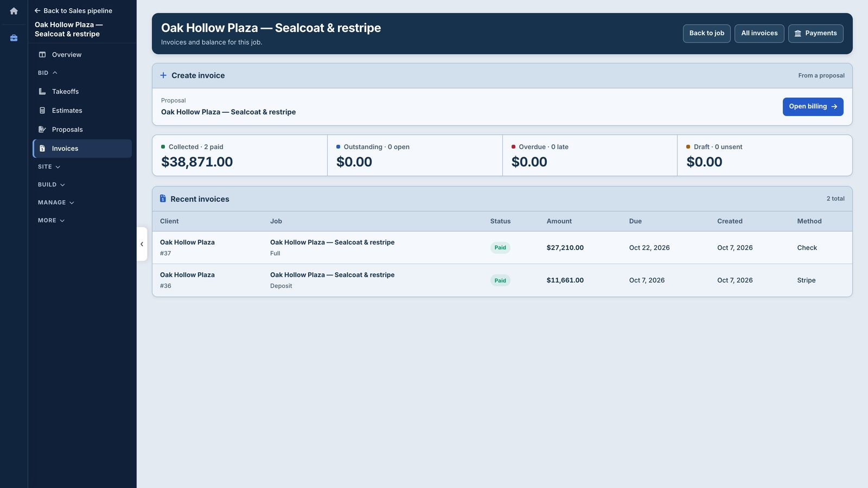Screen dimensions: 868x488
Task: Open the briefcase jobs icon
Action: click(x=14, y=38)
